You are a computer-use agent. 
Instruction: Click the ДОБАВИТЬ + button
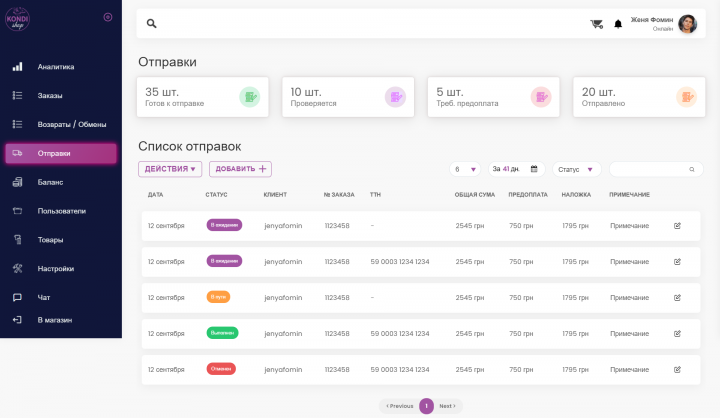click(x=240, y=169)
